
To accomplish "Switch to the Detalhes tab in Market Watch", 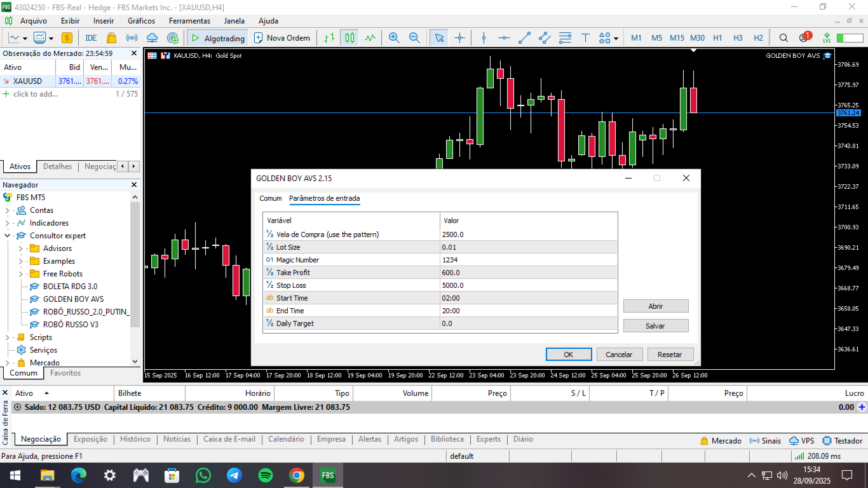I will point(58,166).
